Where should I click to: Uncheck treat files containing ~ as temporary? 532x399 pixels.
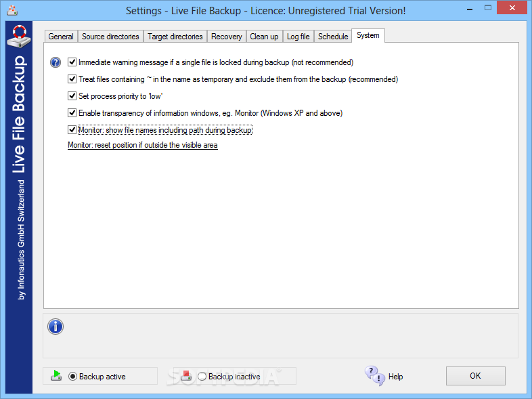(x=72, y=79)
